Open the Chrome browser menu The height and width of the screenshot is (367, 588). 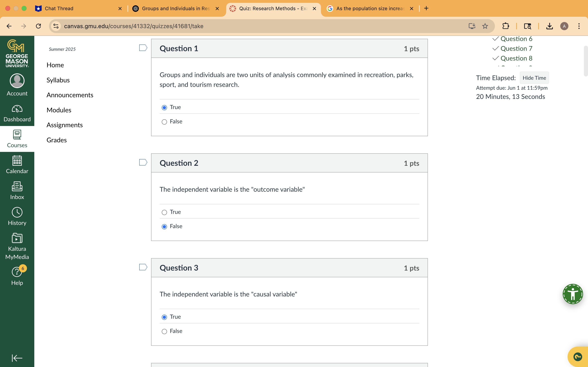(x=579, y=26)
